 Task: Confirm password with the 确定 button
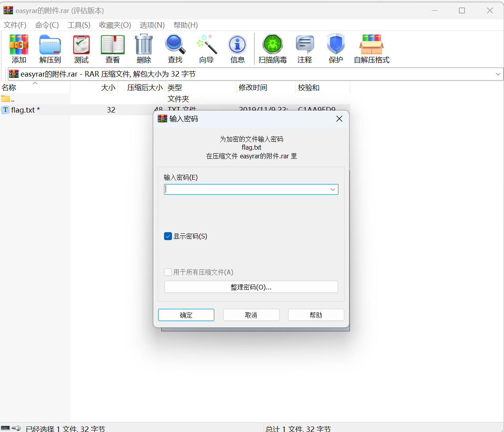click(186, 315)
